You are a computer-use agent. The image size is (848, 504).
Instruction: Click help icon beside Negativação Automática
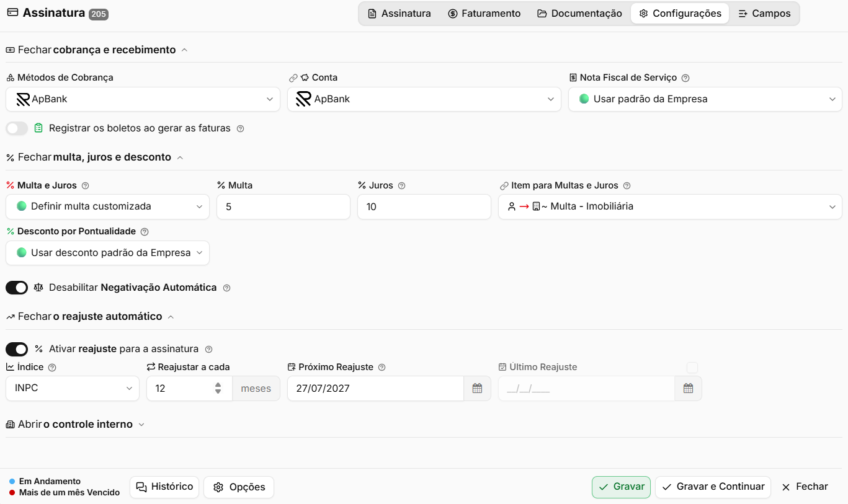[x=226, y=288]
